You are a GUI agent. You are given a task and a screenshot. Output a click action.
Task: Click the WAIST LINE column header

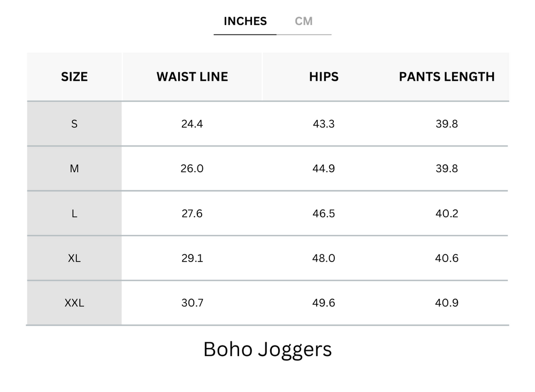pos(192,76)
